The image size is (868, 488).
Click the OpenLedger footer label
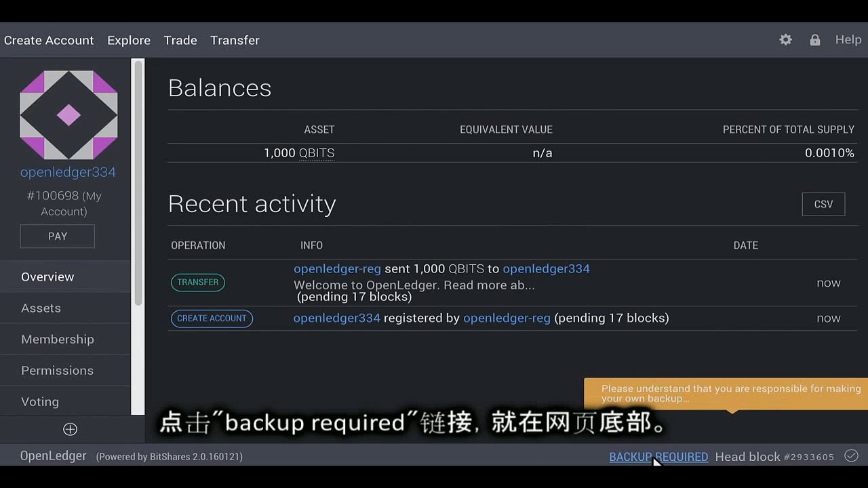tap(54, 456)
